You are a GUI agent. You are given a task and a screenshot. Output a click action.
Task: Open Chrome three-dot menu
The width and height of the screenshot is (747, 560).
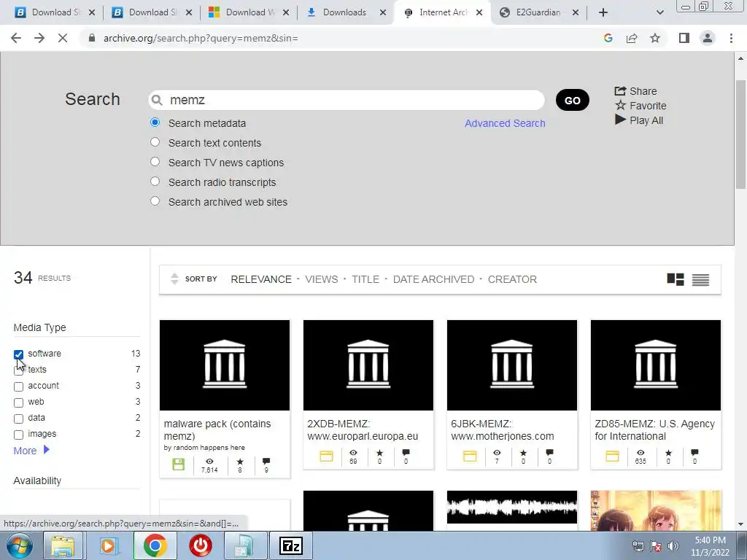731,38
